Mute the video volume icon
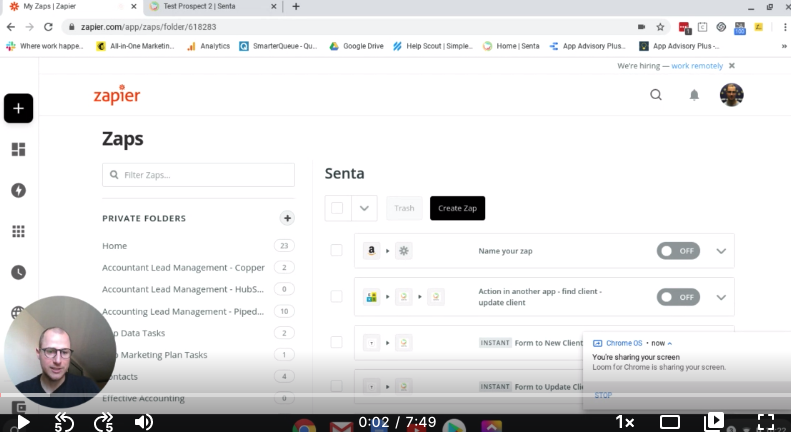Screen dimensions: 791x432 pyautogui.click(x=144, y=422)
